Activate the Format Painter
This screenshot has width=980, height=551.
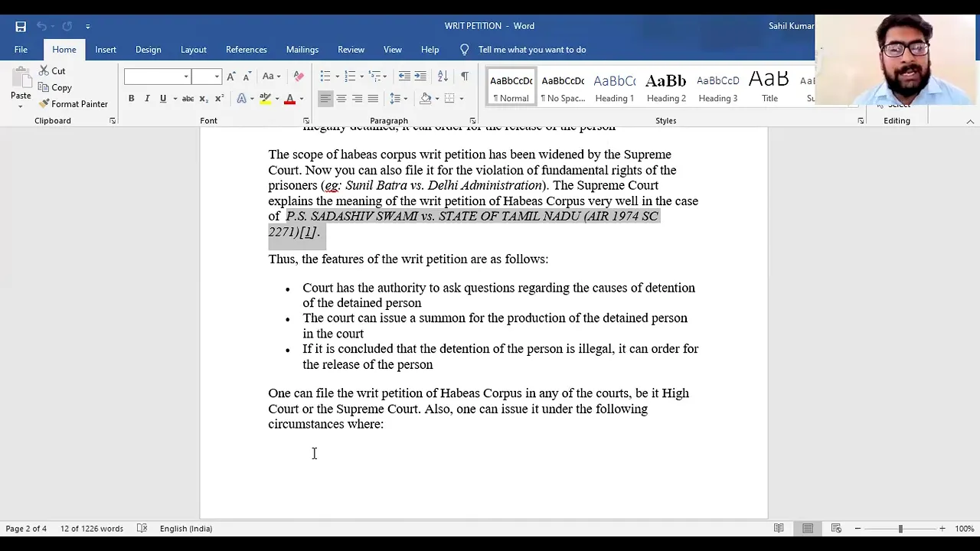[x=73, y=103]
